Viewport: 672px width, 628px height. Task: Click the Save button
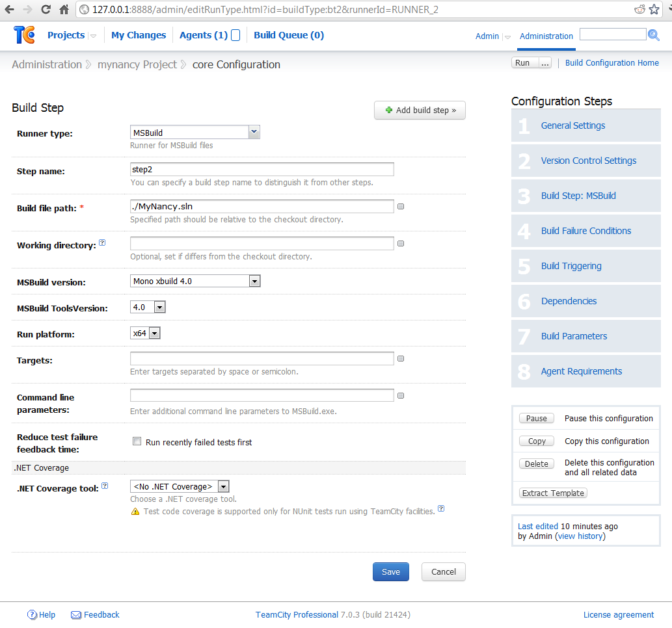pos(391,572)
